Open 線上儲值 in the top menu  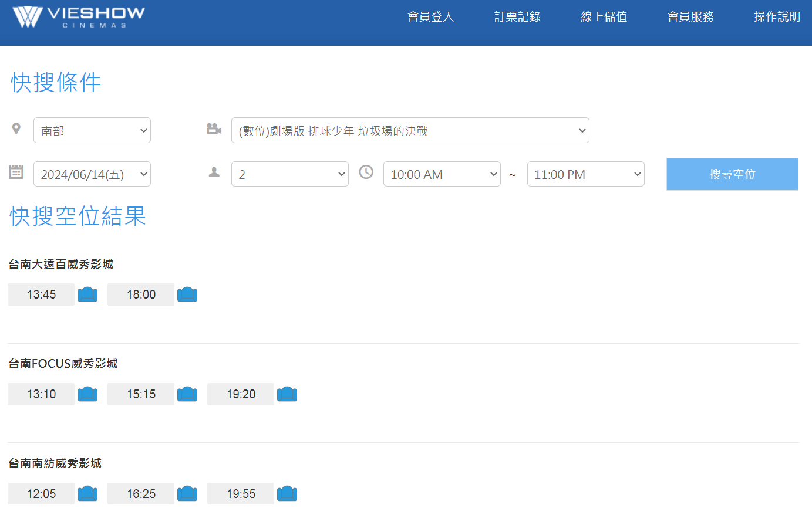coord(604,16)
